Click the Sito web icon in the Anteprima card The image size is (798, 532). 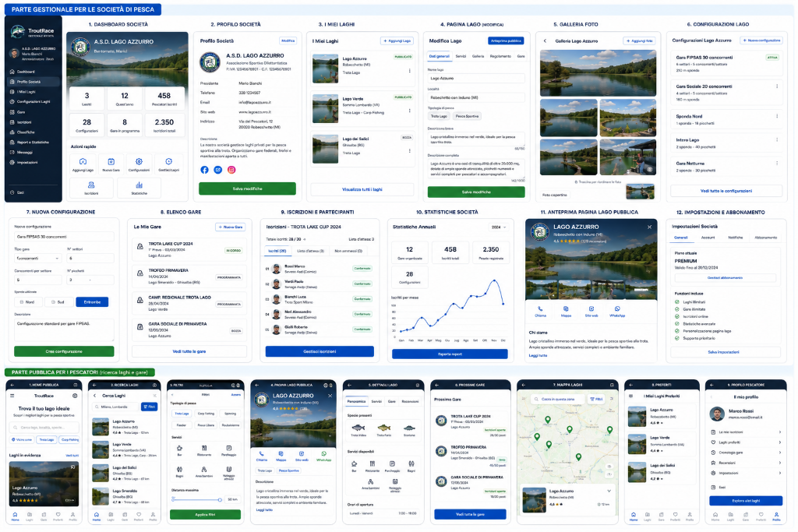[x=591, y=308]
